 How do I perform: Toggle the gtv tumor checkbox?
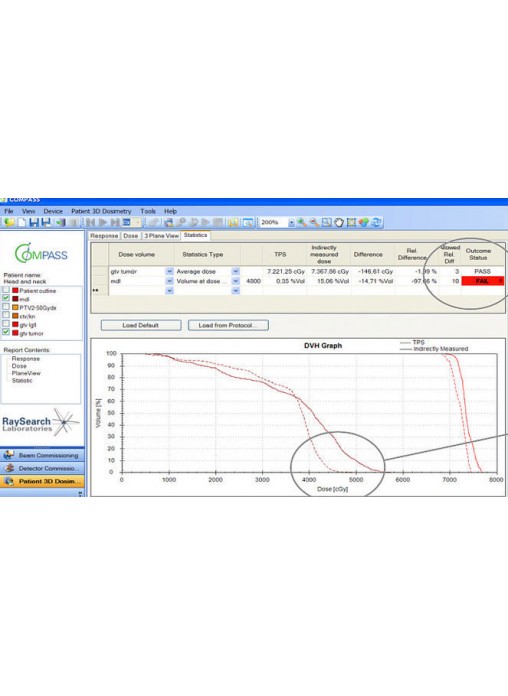(6, 332)
